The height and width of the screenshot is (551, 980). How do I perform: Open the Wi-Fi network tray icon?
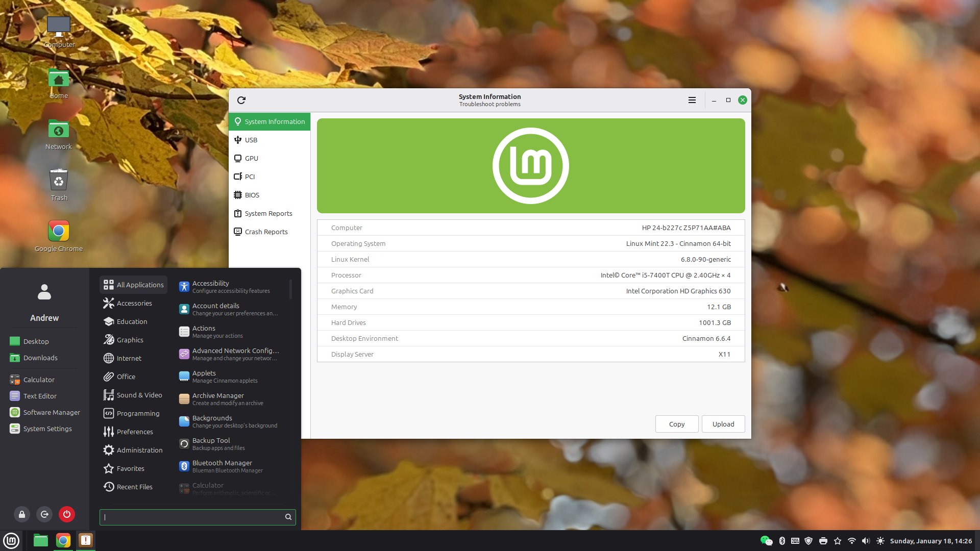[852, 541]
